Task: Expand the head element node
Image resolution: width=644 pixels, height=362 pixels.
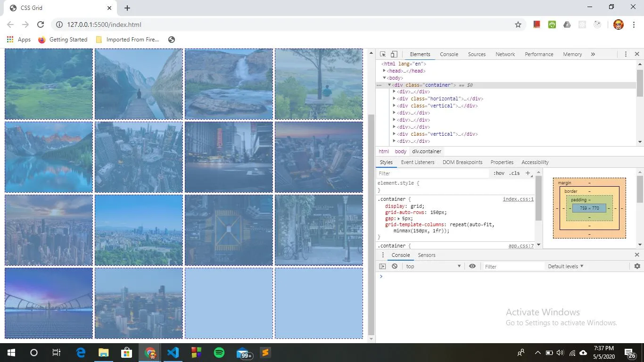Action: click(x=385, y=71)
